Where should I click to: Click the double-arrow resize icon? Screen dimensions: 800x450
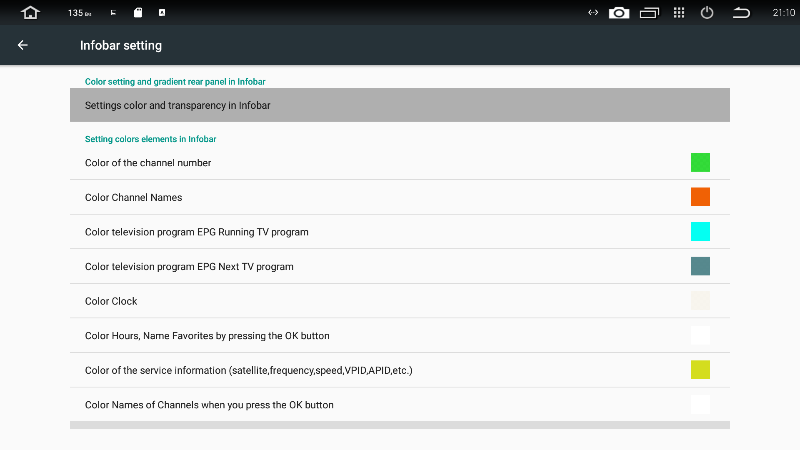click(593, 13)
